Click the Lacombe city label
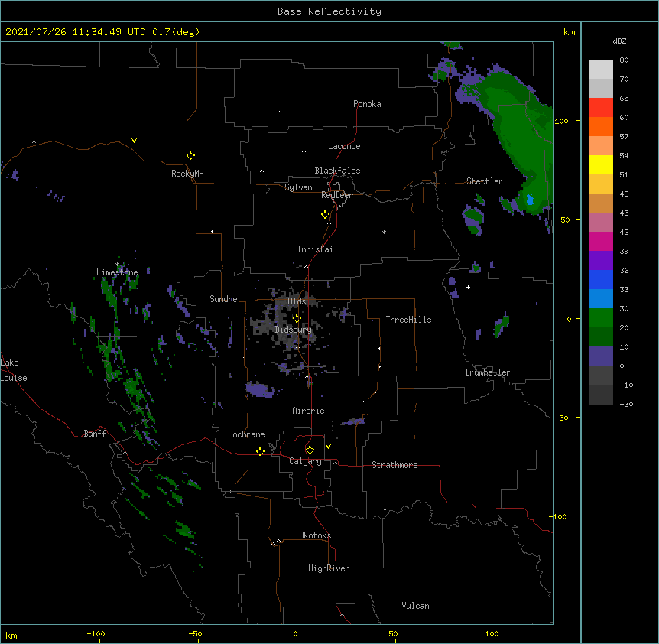659x644 pixels. 344,146
